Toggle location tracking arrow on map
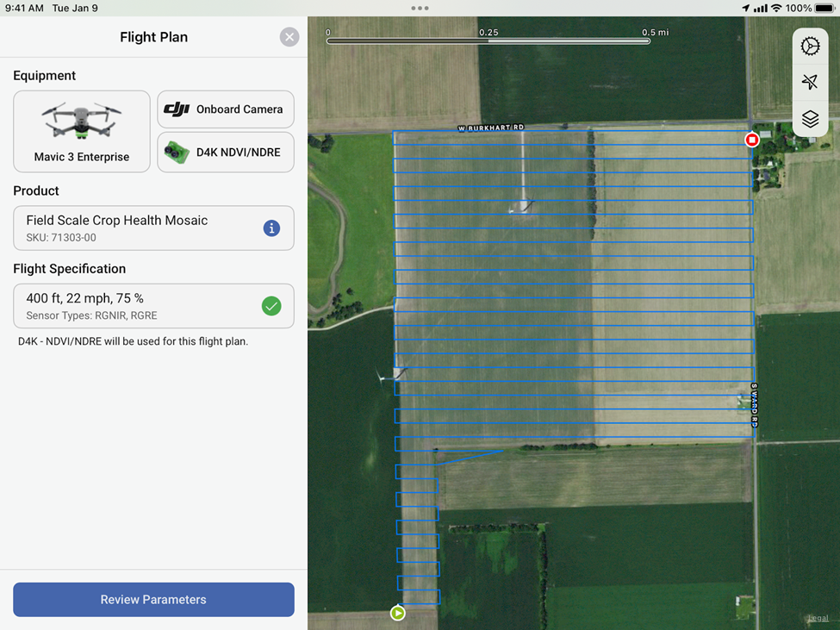The width and height of the screenshot is (840, 630). 810,82
